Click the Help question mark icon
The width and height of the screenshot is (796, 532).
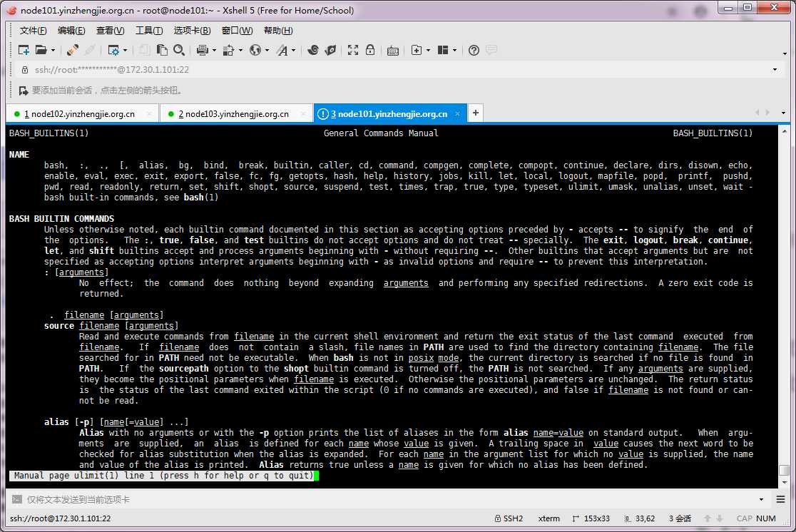[474, 50]
